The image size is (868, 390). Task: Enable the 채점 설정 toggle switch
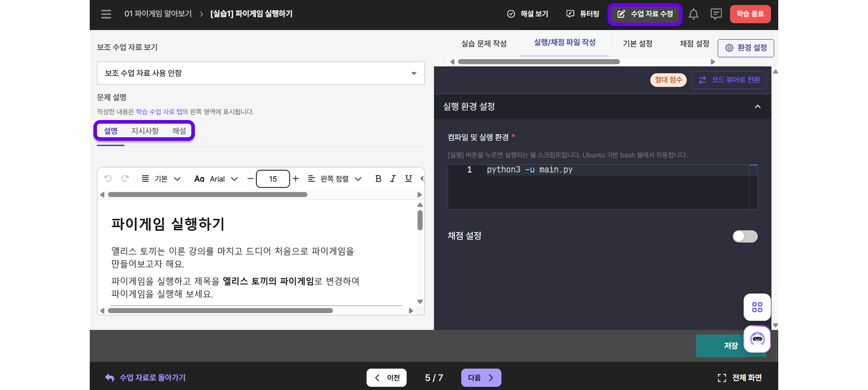tap(745, 236)
